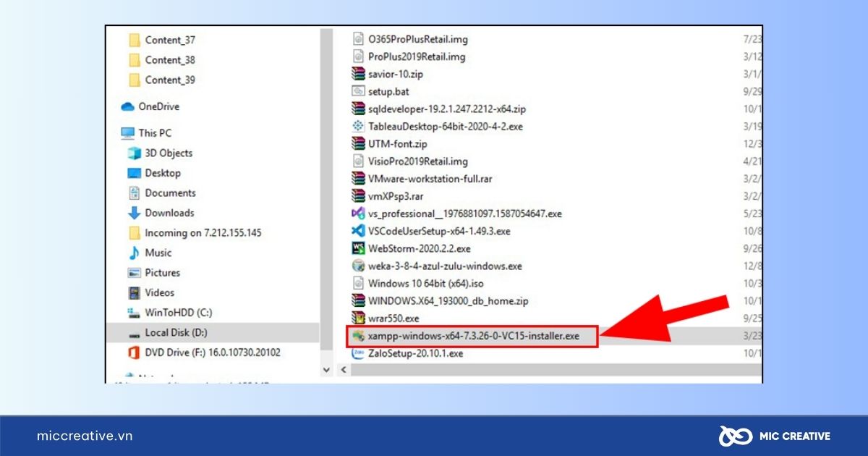Click the archive icon of vmXPsp3.rar
868x456 pixels.
pyautogui.click(x=357, y=196)
